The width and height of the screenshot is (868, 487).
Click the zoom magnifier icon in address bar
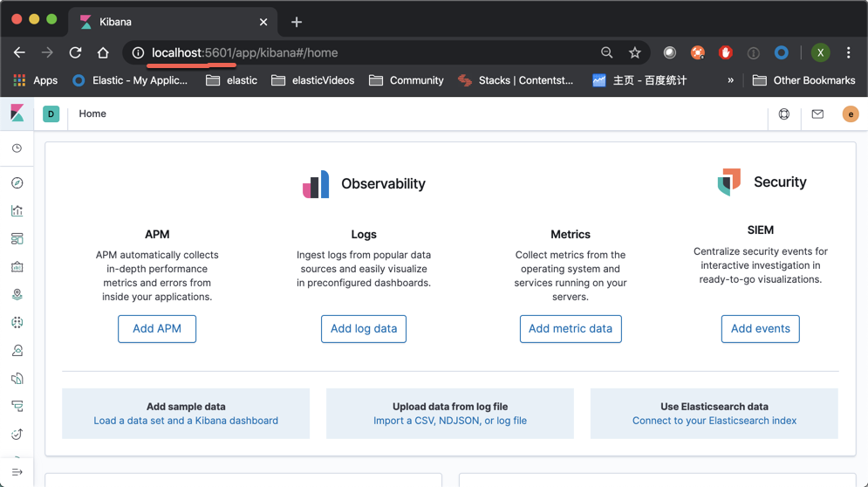[x=606, y=52]
